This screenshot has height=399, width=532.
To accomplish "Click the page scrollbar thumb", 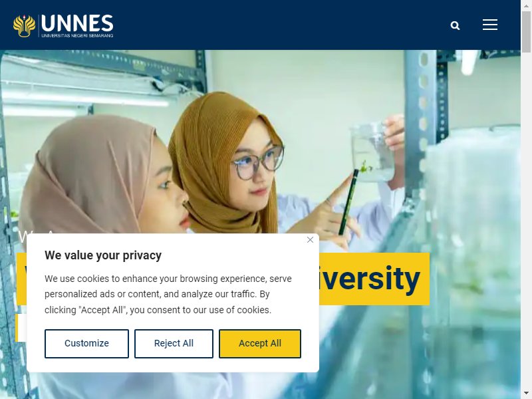I will point(526,32).
